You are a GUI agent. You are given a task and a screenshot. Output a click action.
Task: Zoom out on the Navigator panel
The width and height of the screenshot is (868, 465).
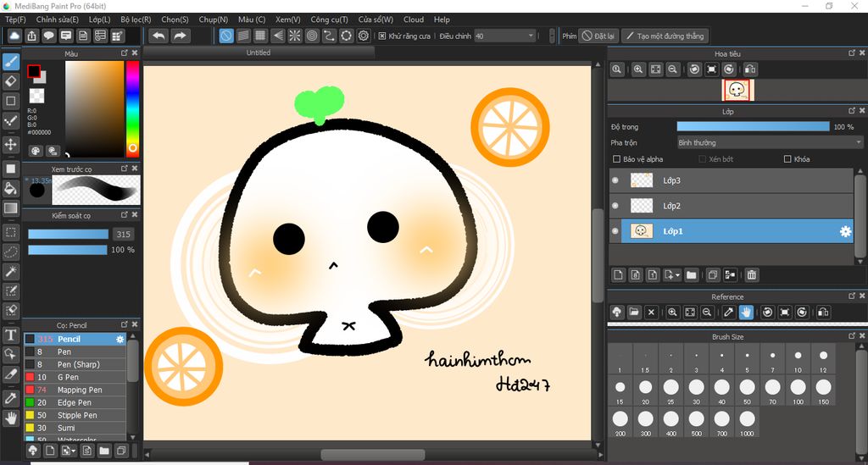(x=672, y=69)
